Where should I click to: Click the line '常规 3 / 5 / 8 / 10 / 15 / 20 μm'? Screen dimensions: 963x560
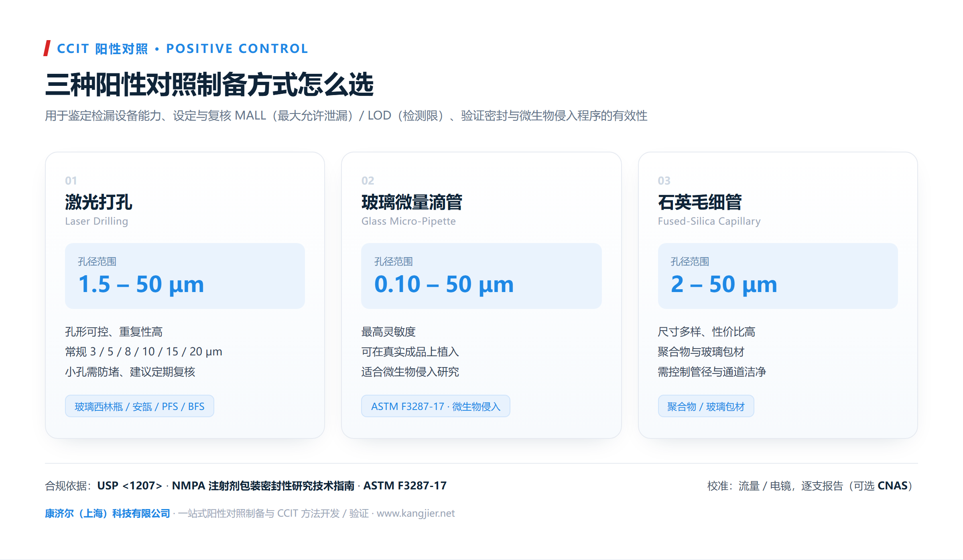click(144, 352)
